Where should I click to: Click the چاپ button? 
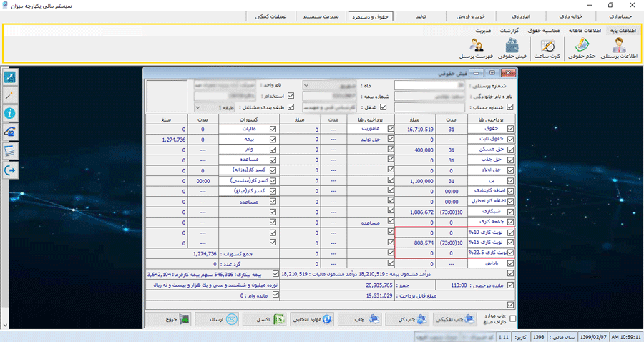[x=360, y=319]
